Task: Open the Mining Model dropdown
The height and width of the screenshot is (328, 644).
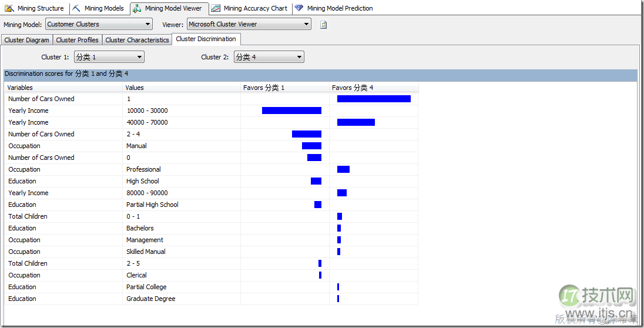Action: point(147,25)
